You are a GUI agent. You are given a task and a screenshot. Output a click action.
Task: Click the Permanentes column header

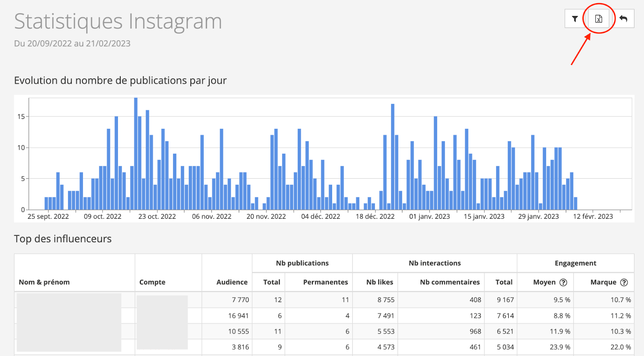[325, 282]
